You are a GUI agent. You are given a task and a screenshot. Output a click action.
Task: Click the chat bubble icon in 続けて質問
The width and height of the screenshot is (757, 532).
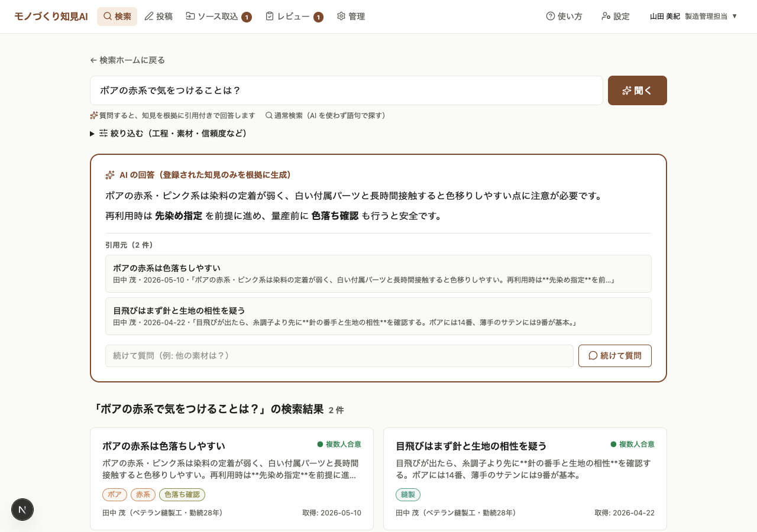(x=593, y=356)
